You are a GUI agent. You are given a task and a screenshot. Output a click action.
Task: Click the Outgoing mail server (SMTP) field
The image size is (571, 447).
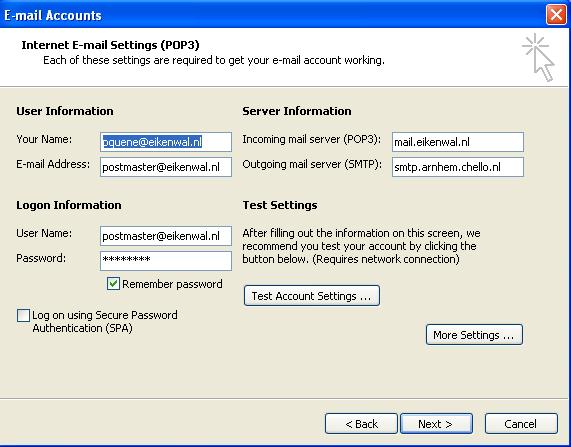(458, 167)
